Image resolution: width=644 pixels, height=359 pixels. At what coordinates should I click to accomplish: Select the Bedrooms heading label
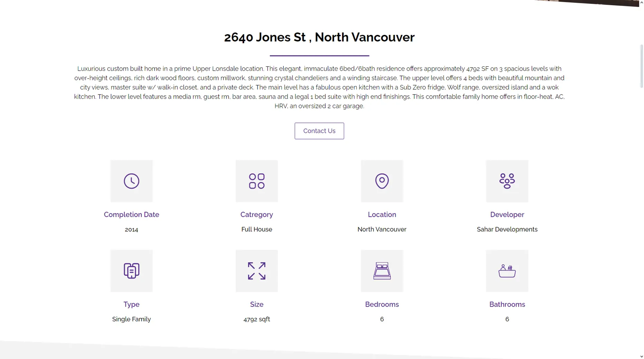point(382,304)
